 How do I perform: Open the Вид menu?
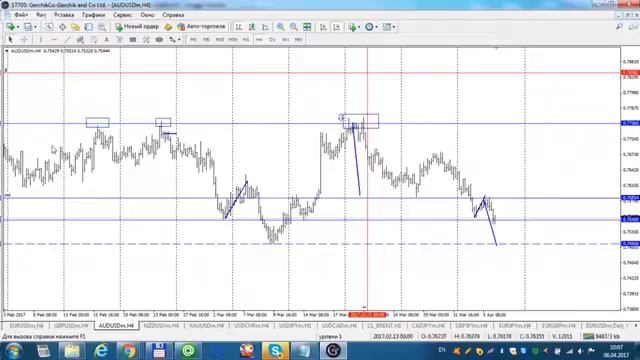[41, 15]
